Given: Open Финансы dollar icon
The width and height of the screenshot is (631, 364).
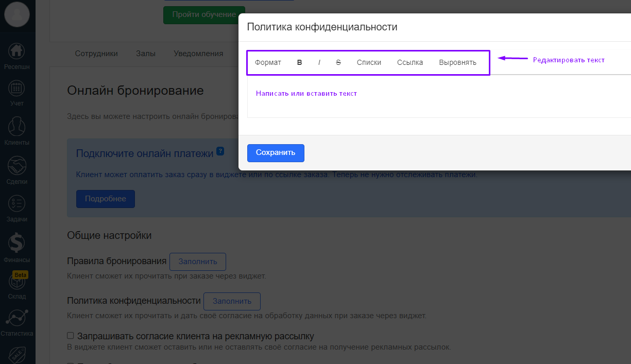Looking at the screenshot, I should point(17,243).
